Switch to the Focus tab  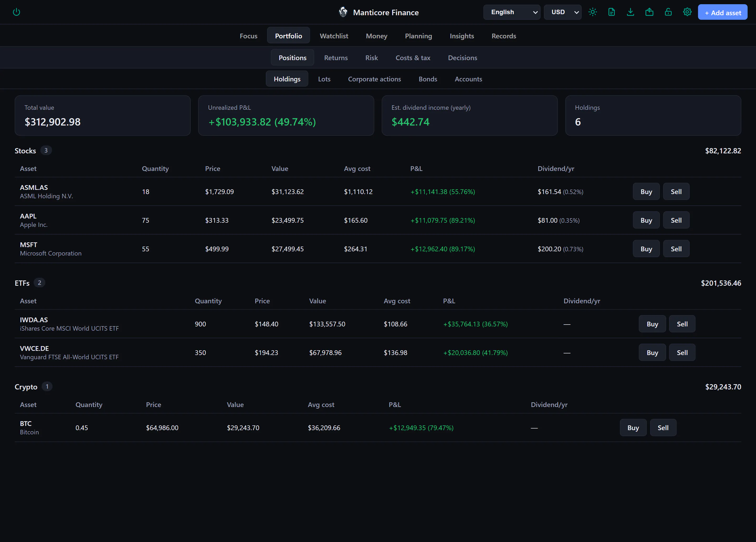(x=248, y=36)
